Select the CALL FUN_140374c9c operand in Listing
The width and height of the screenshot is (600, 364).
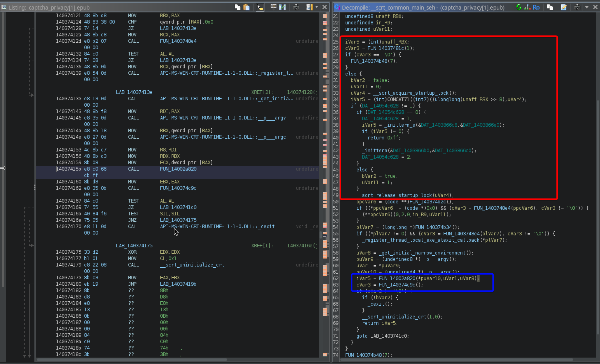178,188
